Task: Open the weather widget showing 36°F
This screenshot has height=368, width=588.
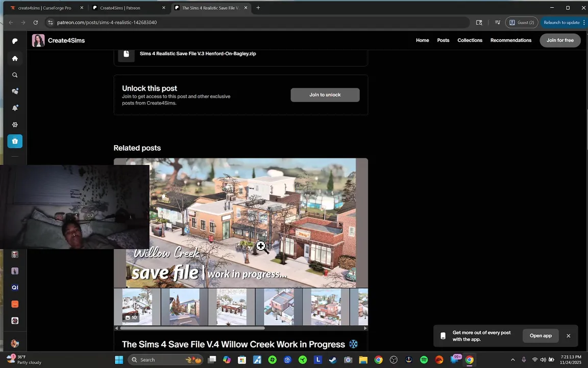Action: tap(24, 359)
